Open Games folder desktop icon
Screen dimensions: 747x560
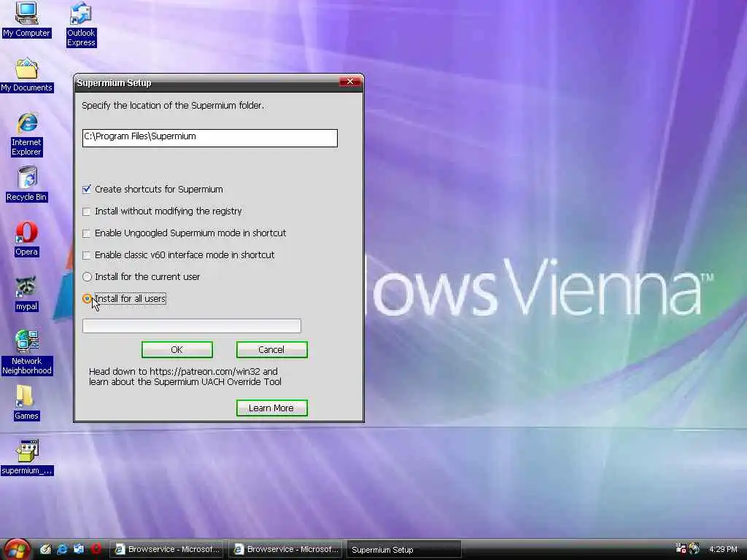pos(26,402)
